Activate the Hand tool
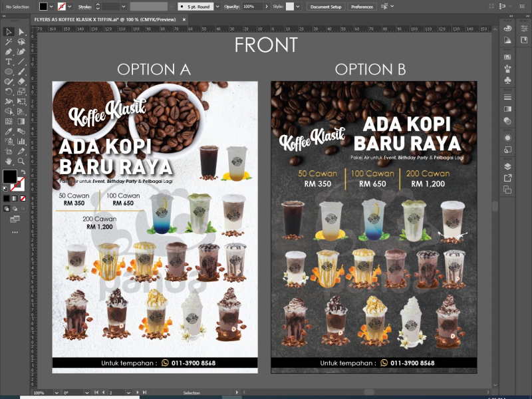Viewport: 532px width, 399px height. [9, 161]
